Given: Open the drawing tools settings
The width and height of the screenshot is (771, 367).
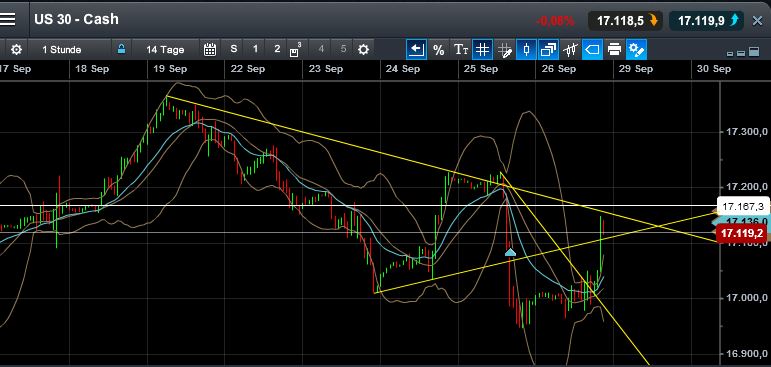Looking at the screenshot, I should 636,50.
